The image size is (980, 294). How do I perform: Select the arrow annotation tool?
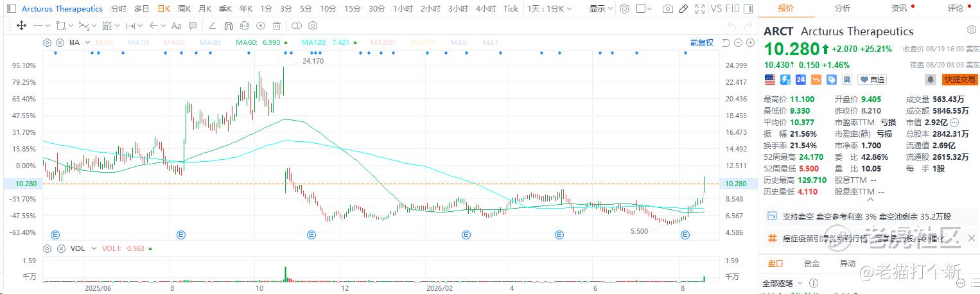coord(153,26)
